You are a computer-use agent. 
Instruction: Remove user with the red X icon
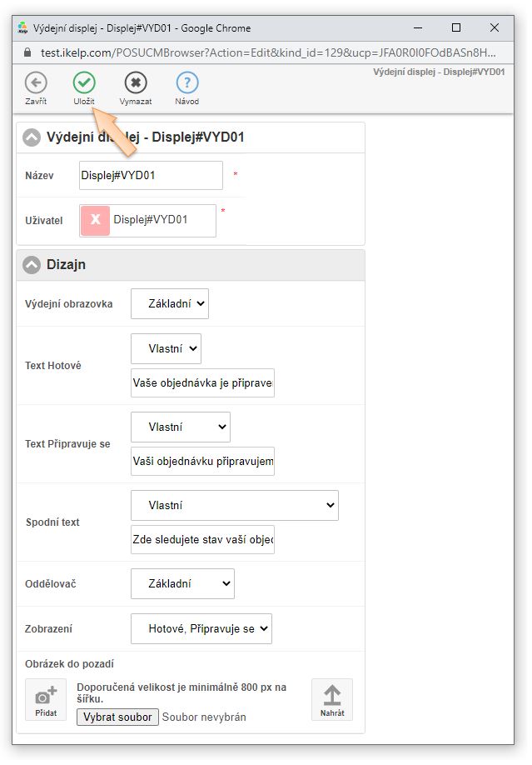click(x=96, y=220)
